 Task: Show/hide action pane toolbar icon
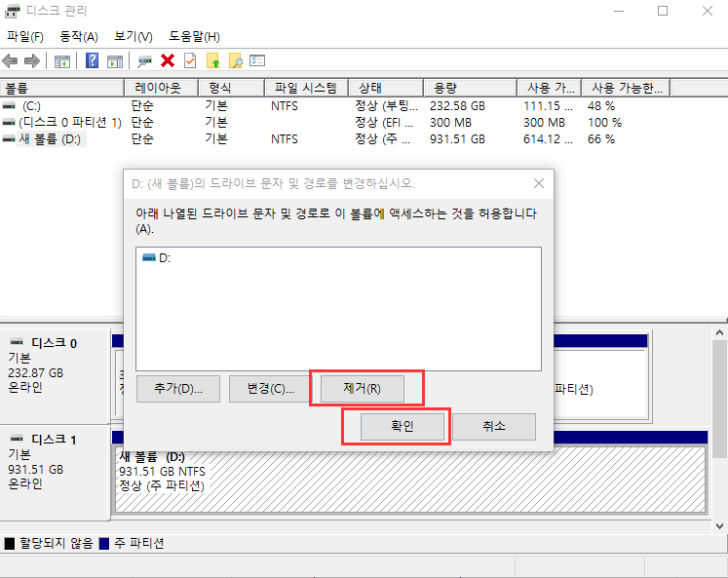pos(115,61)
